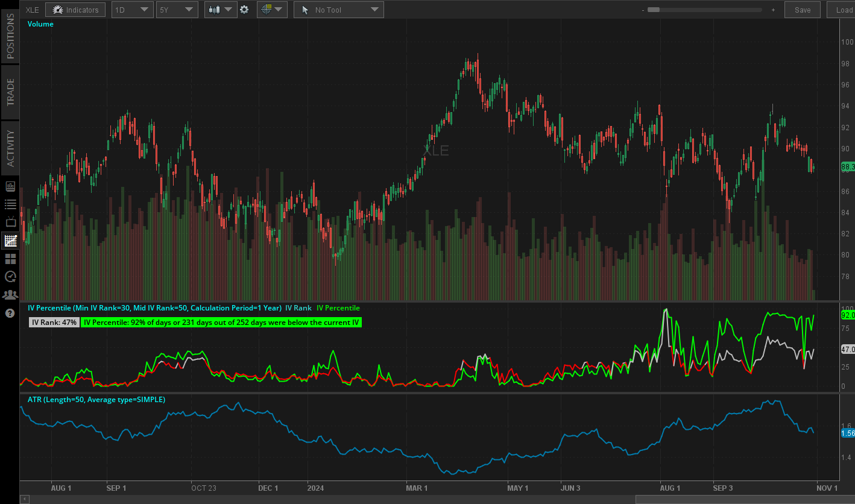Open the TV media panel icon
The image size is (855, 504).
[x=10, y=222]
